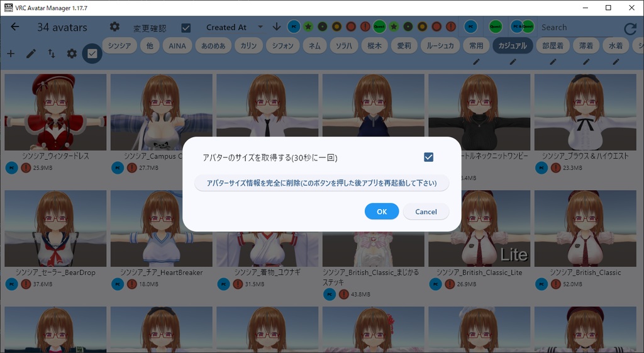Select the ルーシュカ tag chip
This screenshot has width=644, height=353.
pos(440,45)
